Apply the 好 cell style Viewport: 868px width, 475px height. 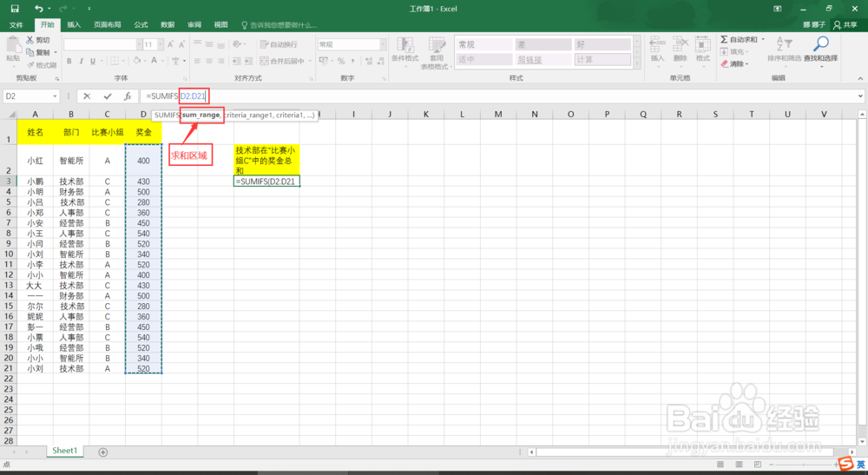pos(602,44)
